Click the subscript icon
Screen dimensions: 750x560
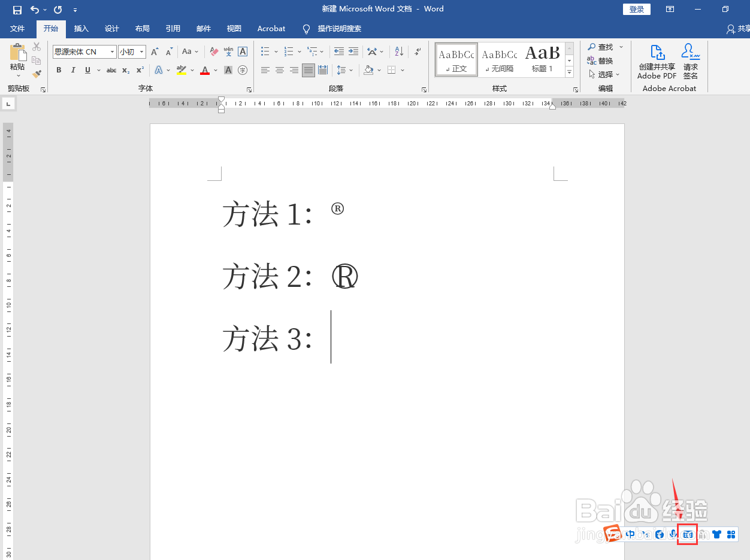(125, 70)
